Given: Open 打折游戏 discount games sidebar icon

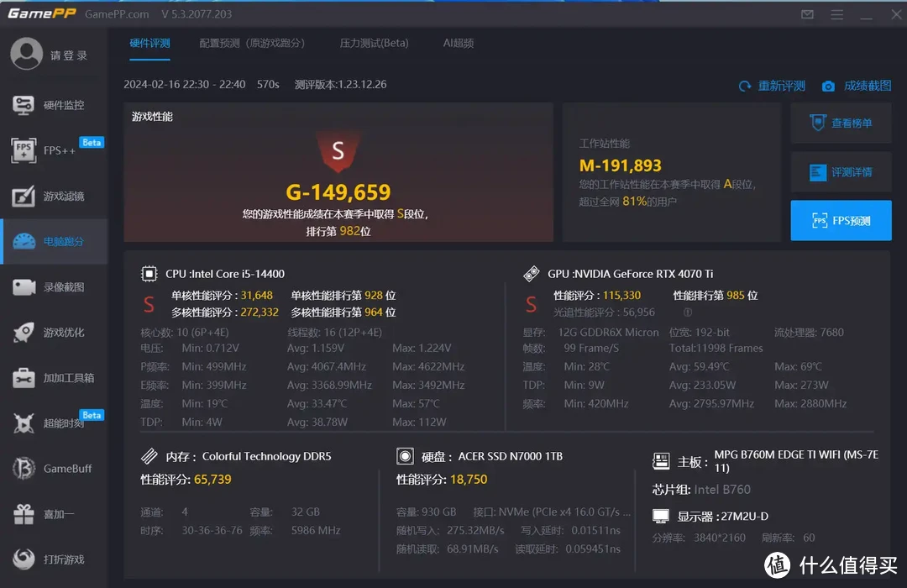Looking at the screenshot, I should (x=24, y=559).
